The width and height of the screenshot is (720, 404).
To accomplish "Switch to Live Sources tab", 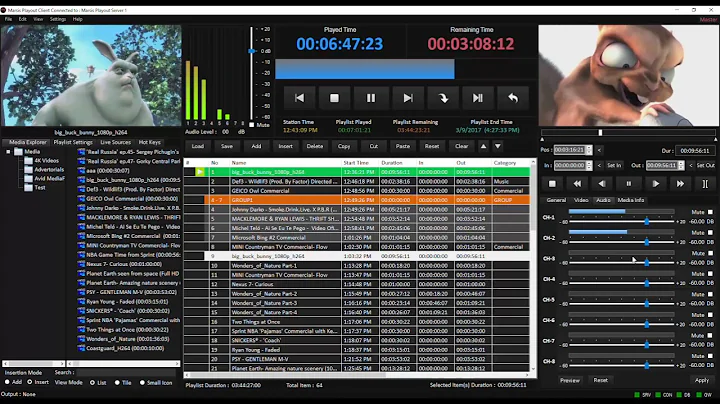I will pos(116,142).
